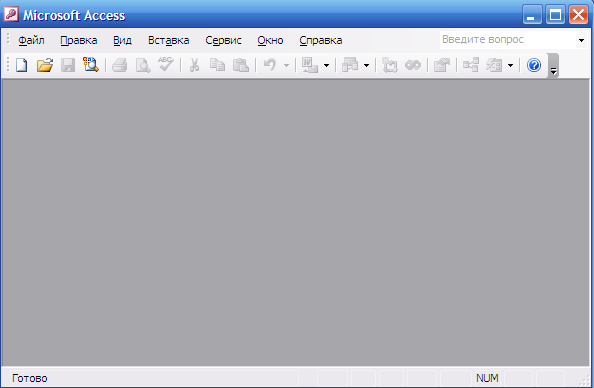Viewport: 594px width, 388px height.
Task: Open the Файл menu
Action: [x=31, y=40]
